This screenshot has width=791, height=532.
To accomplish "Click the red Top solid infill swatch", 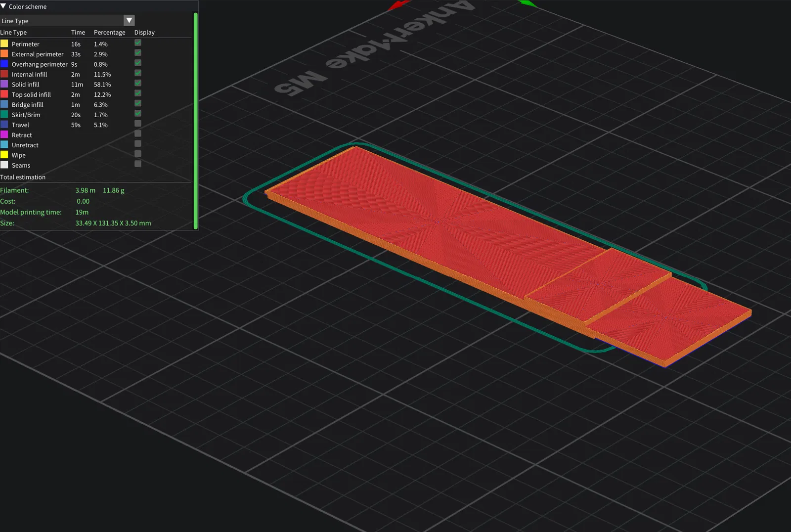I will [4, 94].
